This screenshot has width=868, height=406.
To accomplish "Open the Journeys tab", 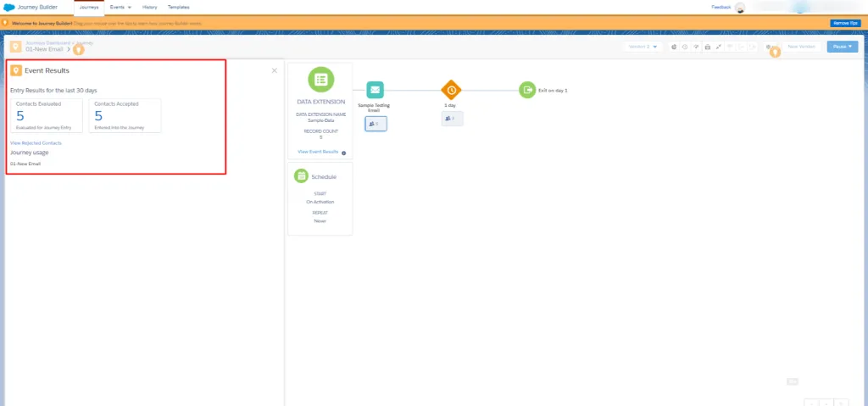I will 88,7.
